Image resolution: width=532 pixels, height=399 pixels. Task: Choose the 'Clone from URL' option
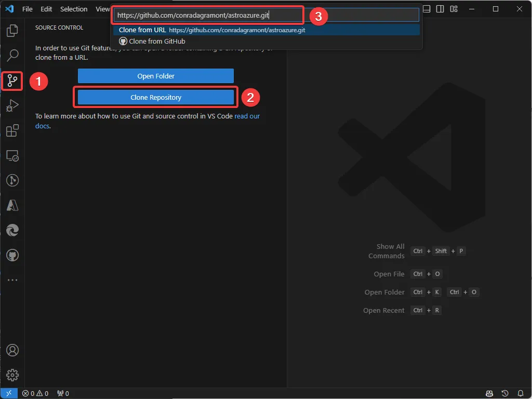click(x=267, y=30)
